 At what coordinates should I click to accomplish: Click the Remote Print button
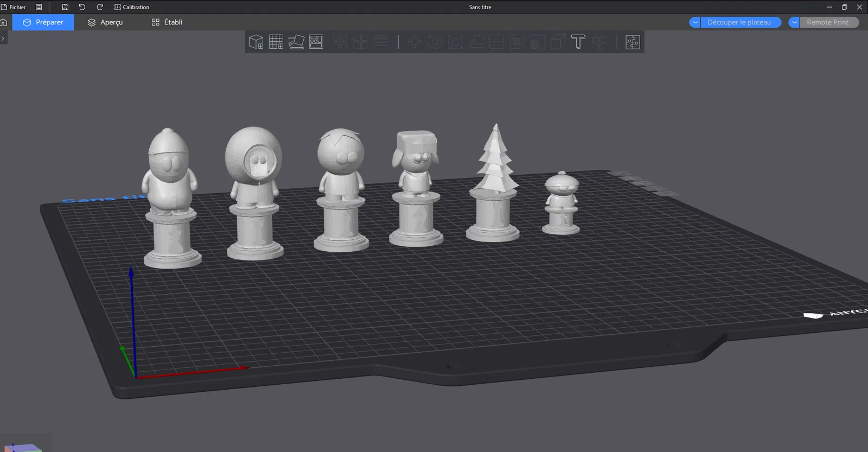coord(829,22)
